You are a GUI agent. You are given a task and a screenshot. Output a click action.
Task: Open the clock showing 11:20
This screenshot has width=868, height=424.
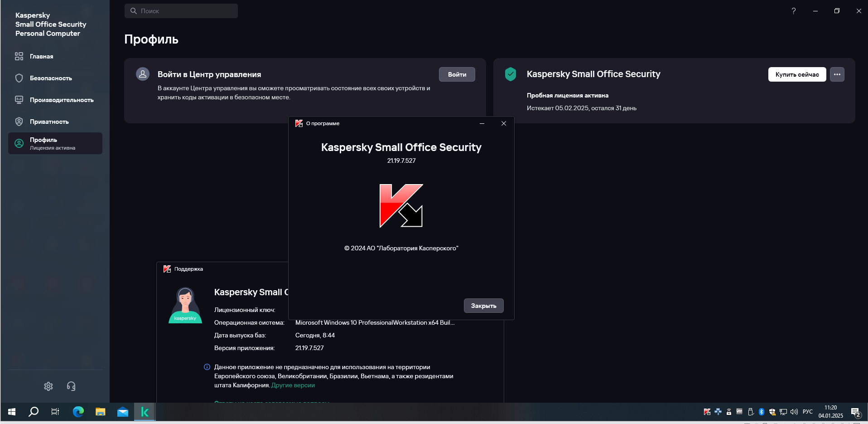click(x=831, y=412)
